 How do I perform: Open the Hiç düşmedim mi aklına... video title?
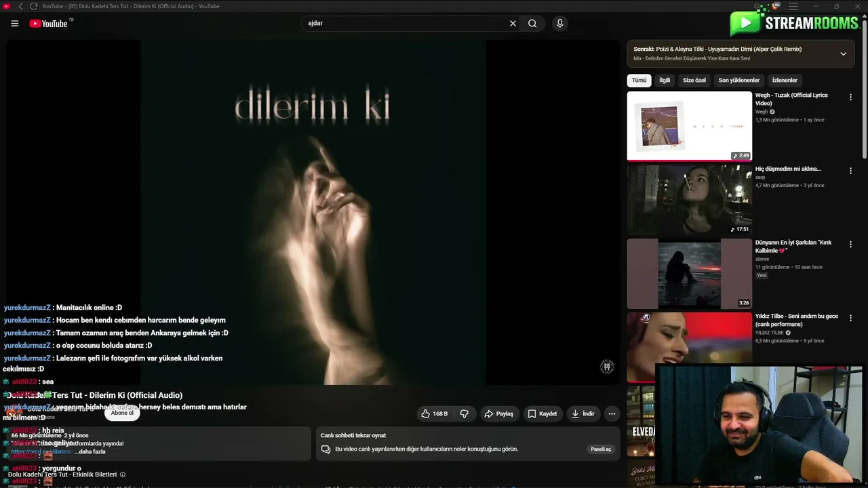(788, 169)
